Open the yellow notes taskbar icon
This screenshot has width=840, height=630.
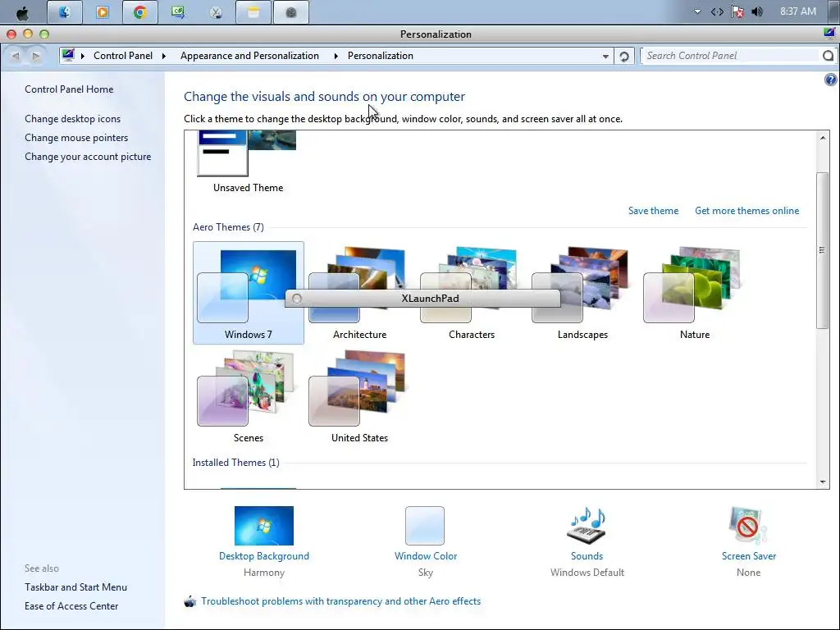pyautogui.click(x=253, y=11)
